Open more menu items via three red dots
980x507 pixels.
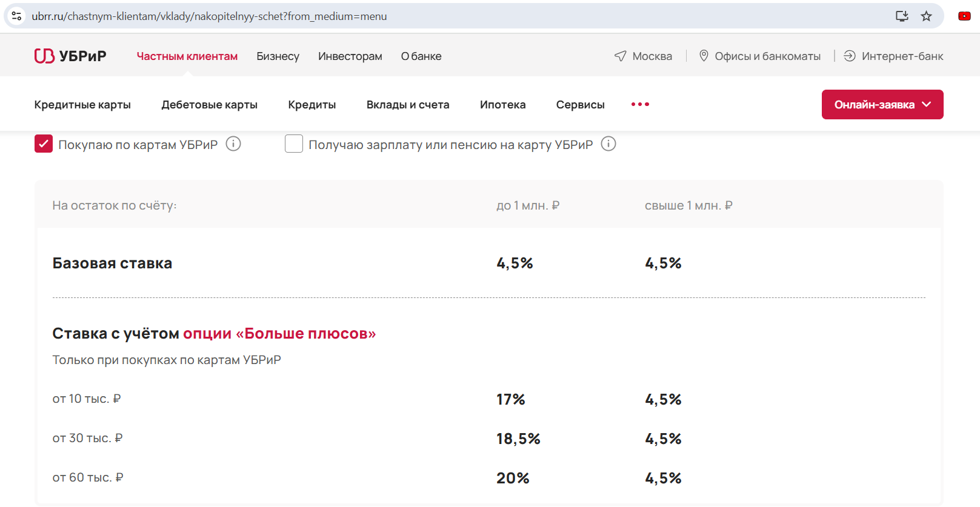(x=640, y=105)
